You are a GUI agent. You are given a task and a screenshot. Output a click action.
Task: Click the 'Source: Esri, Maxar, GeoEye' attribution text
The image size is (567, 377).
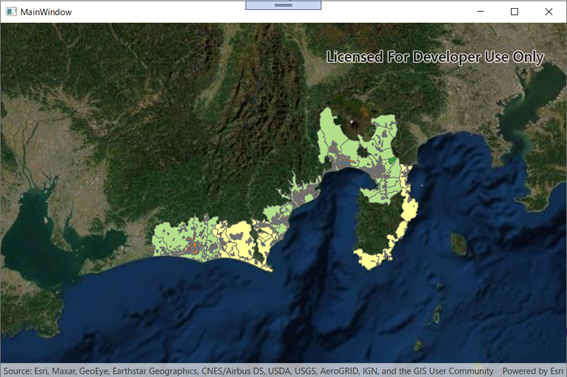pyautogui.click(x=248, y=371)
